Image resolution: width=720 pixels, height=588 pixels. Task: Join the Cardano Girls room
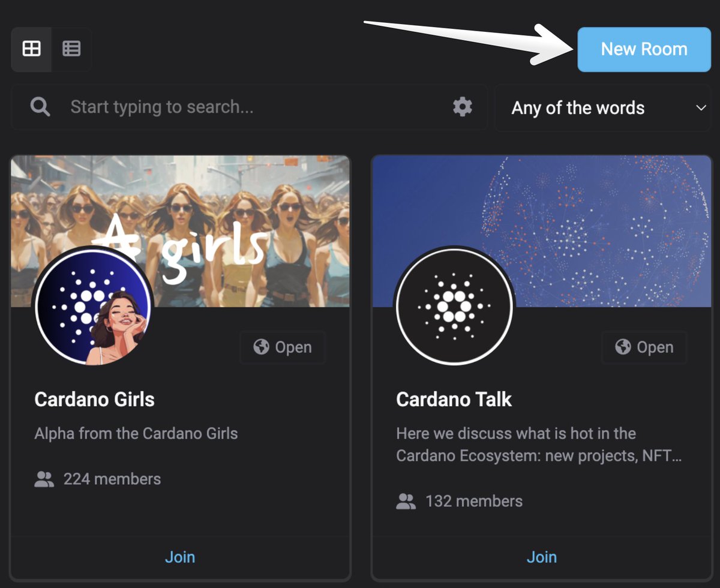pyautogui.click(x=180, y=557)
